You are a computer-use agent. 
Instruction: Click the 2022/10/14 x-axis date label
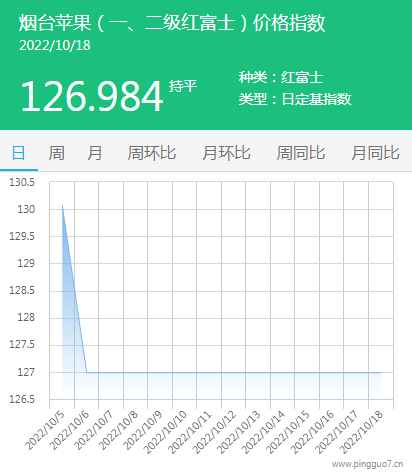[x=263, y=432]
